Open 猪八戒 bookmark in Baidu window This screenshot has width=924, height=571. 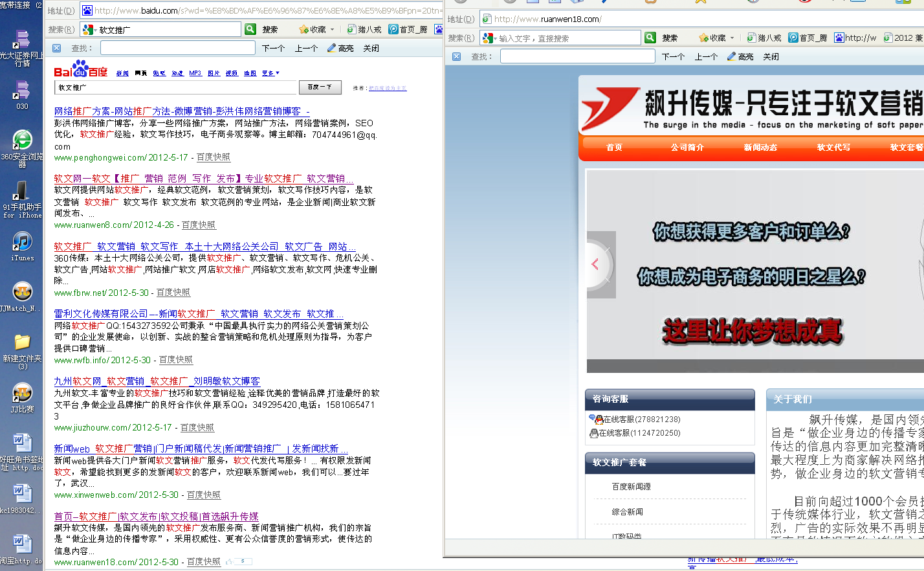click(364, 29)
